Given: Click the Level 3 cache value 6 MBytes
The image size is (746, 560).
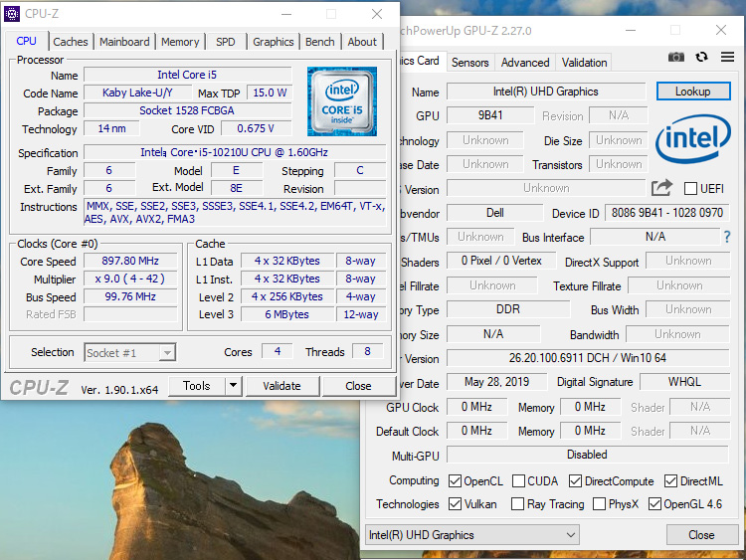Looking at the screenshot, I should click(x=287, y=314).
